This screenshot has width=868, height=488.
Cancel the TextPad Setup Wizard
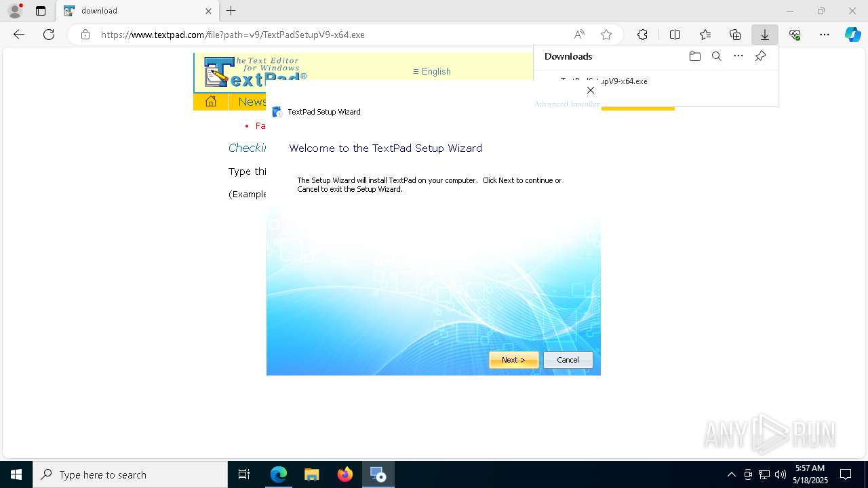[x=568, y=360]
